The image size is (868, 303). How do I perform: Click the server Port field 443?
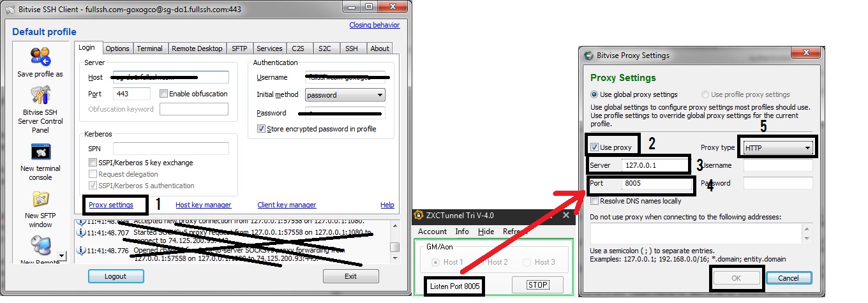click(x=131, y=94)
